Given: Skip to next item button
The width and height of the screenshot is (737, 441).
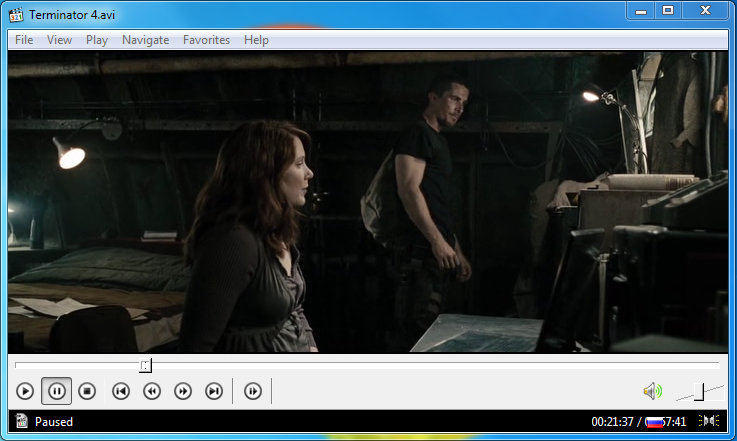Looking at the screenshot, I should pyautogui.click(x=214, y=391).
